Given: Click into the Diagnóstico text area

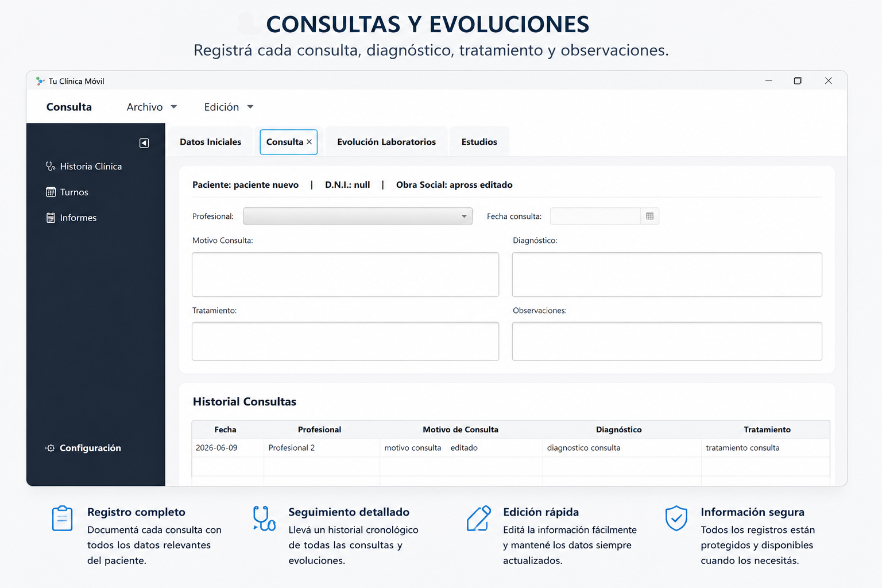Looking at the screenshot, I should tap(667, 274).
